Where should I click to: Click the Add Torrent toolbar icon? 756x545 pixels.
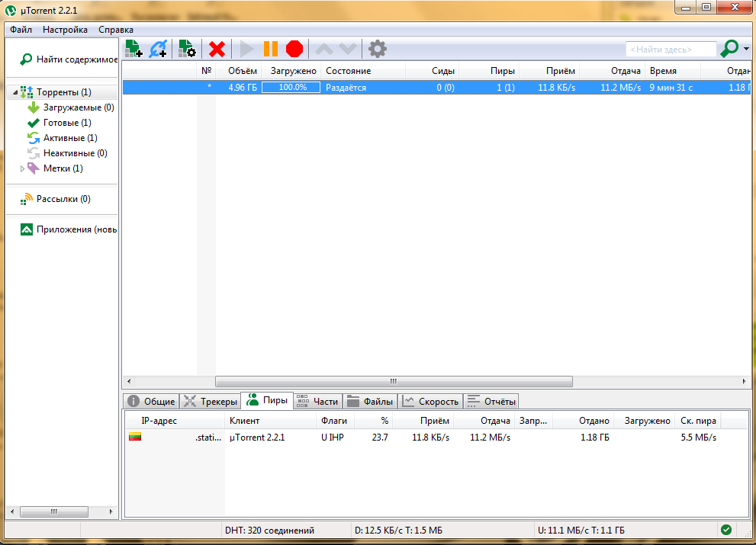click(x=134, y=49)
